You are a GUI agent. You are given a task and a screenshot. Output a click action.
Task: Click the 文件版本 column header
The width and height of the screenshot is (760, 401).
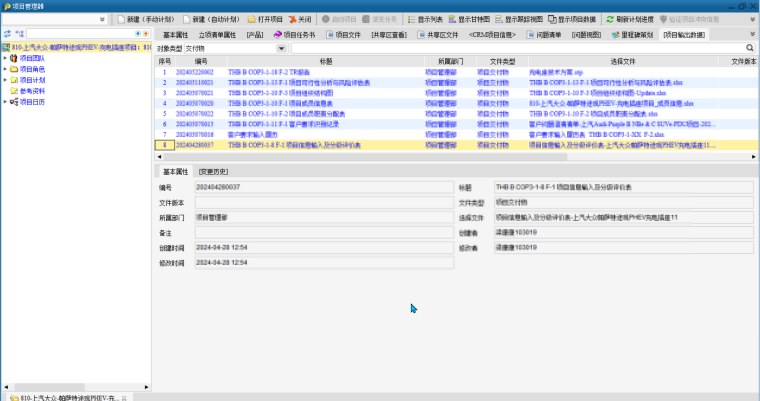click(739, 62)
